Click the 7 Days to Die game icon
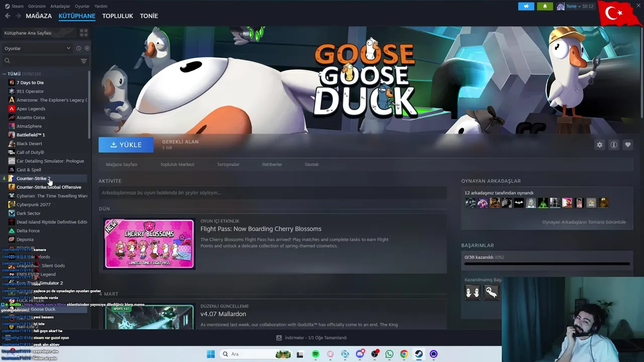 pos(12,82)
